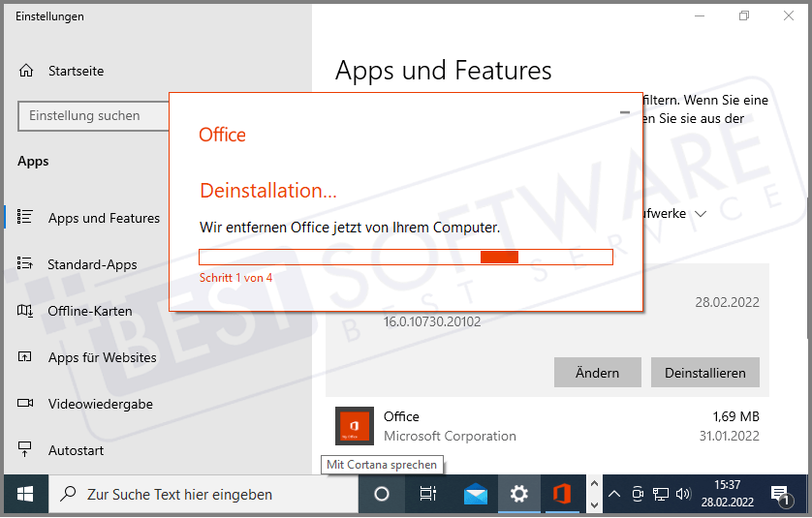Click the volume speaker tray icon
The image size is (812, 518).
[683, 494]
